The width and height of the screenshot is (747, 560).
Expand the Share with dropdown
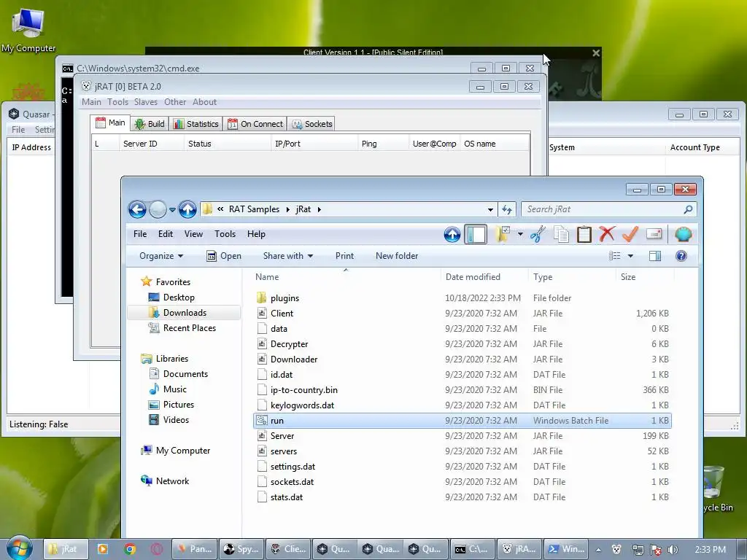point(287,256)
